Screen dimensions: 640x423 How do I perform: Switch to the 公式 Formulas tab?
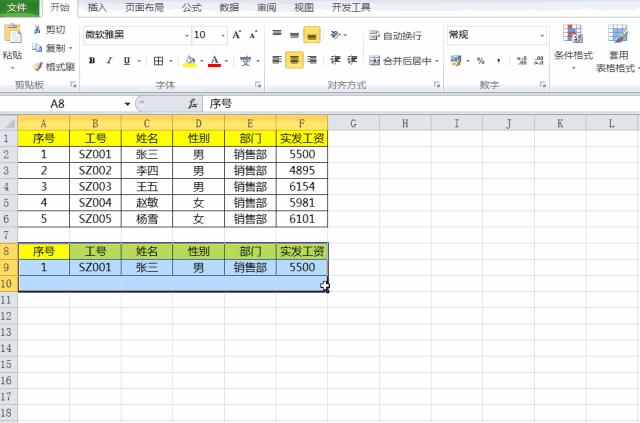(x=192, y=7)
